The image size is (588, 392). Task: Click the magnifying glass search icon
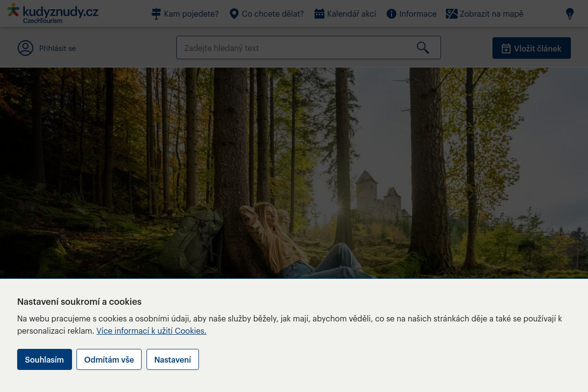coord(422,48)
